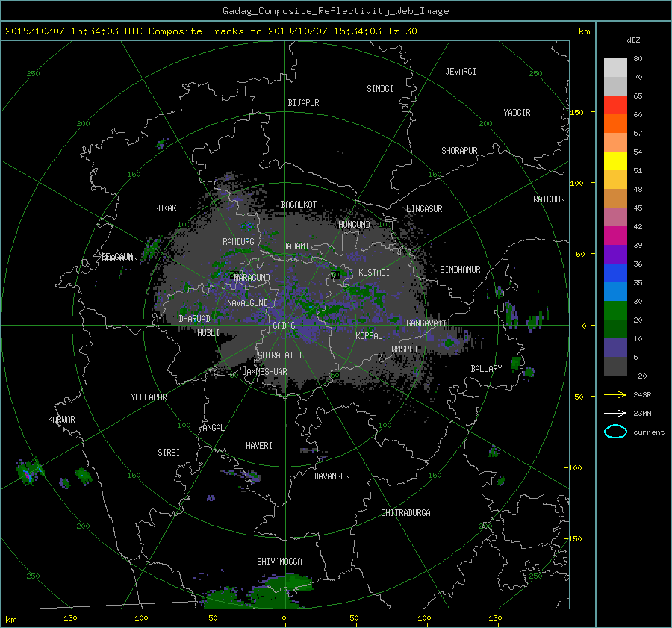Click the BADAMI label
This screenshot has height=628, width=672.
coord(296,246)
